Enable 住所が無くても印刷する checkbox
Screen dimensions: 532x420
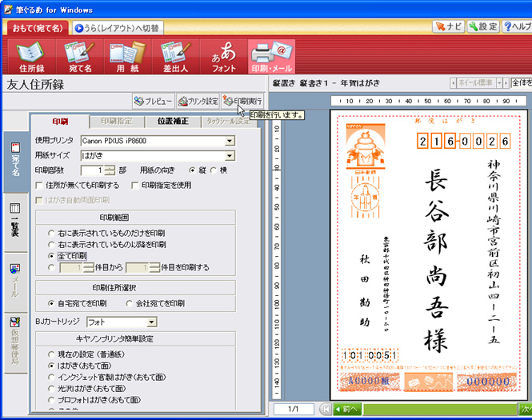pyautogui.click(x=40, y=186)
